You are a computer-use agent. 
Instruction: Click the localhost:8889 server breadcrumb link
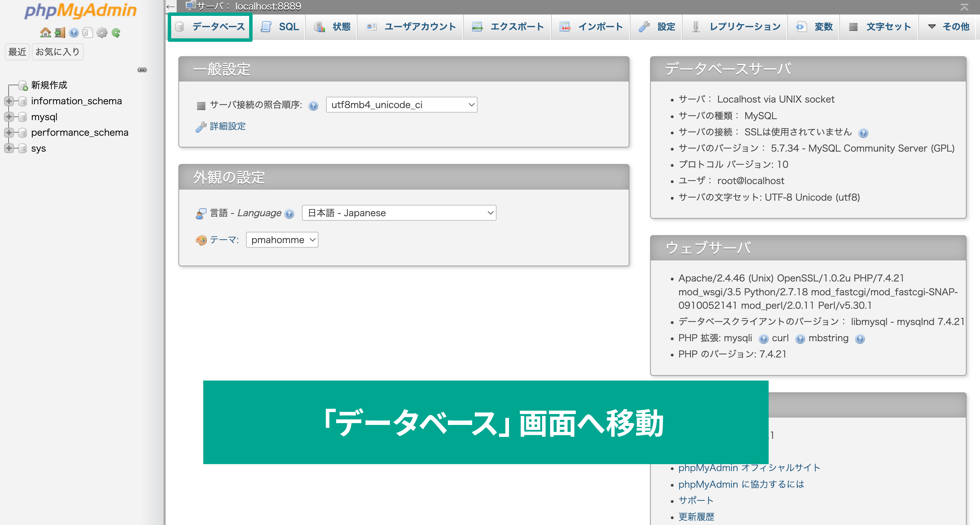(268, 6)
